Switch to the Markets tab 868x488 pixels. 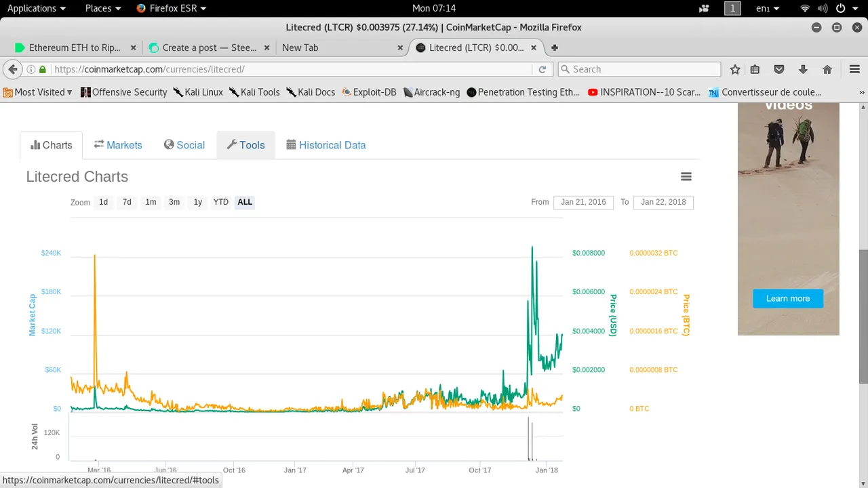118,145
